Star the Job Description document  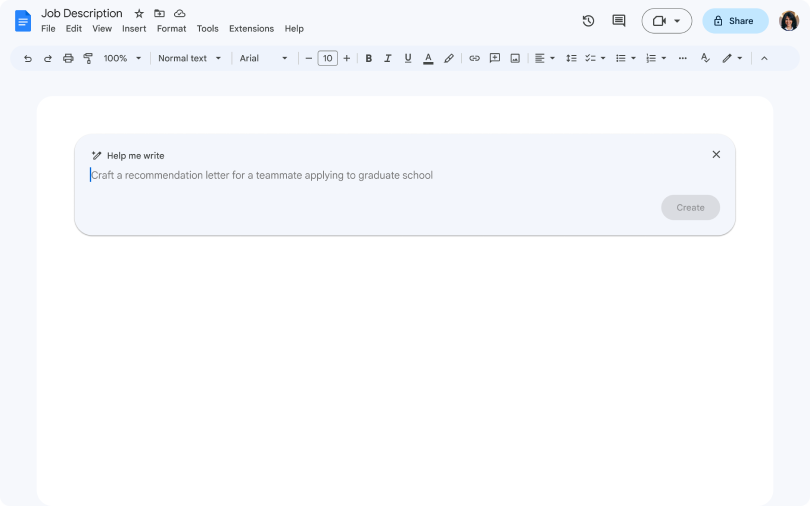click(139, 14)
